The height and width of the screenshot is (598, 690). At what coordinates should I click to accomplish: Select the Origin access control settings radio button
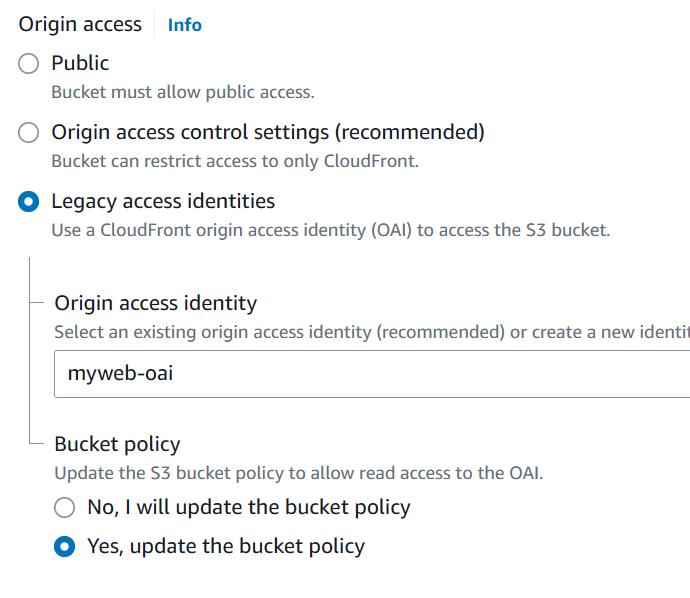pyautogui.click(x=30, y=133)
